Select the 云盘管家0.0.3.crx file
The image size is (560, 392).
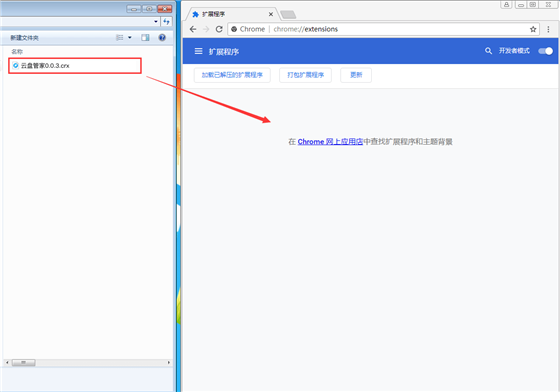(x=75, y=66)
